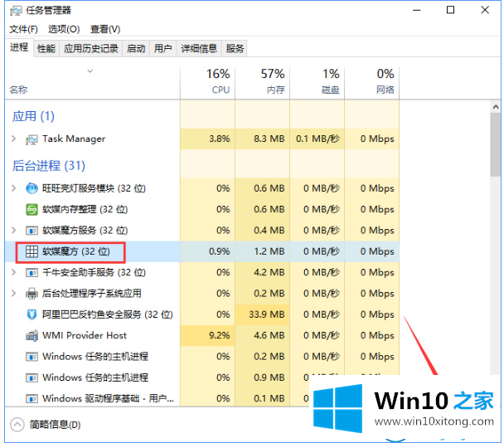Click the icon of the 0.2 MB Windows 任务的主机进程
Viewport: 504px width, 443px height.
tap(31, 357)
